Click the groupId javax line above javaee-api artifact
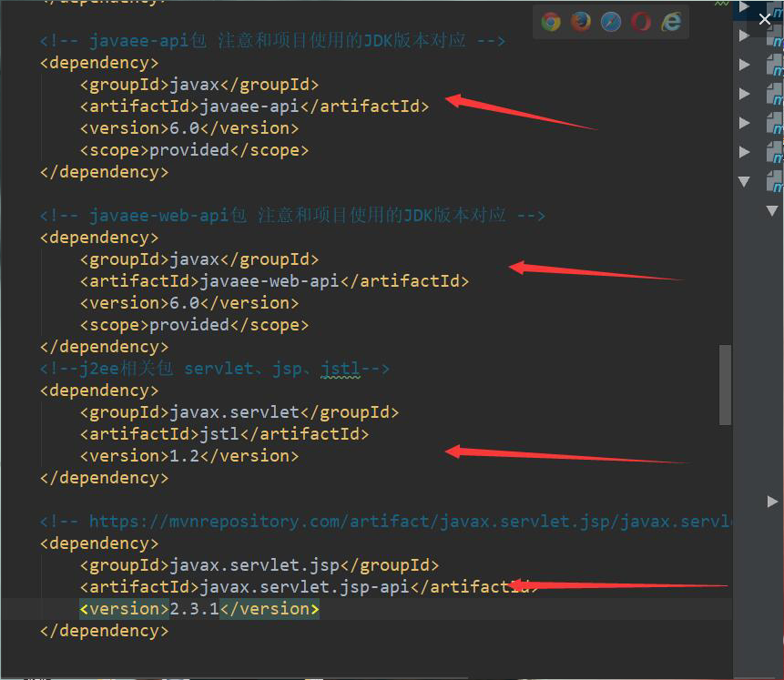The width and height of the screenshot is (784, 680). tap(199, 85)
